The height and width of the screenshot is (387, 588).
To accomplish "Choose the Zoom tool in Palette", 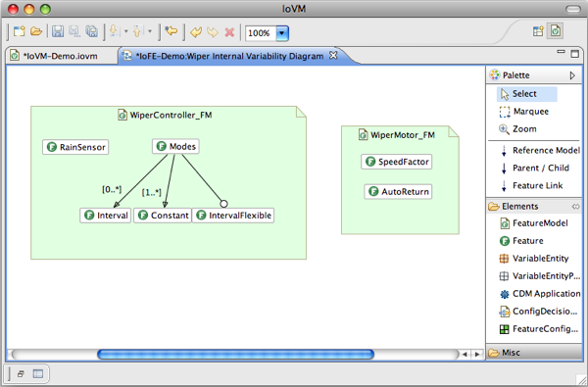I will point(517,129).
